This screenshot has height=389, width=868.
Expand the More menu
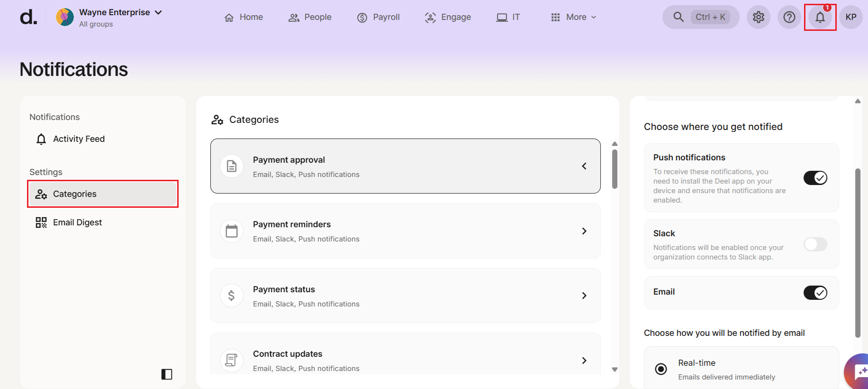pos(574,18)
